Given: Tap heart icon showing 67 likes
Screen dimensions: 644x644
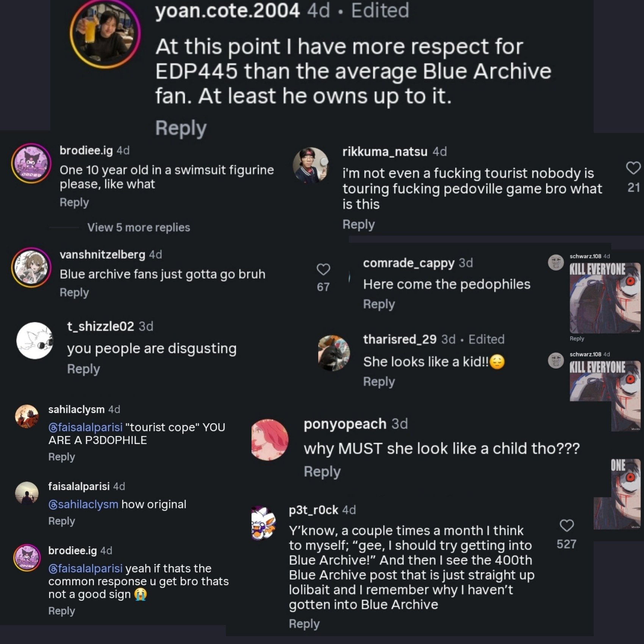Looking at the screenshot, I should [x=323, y=269].
